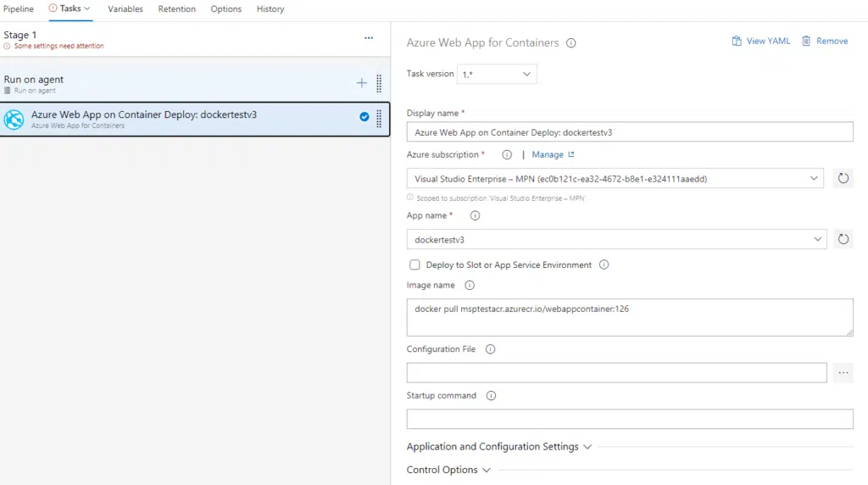Switch to the Options tab

pos(225,8)
